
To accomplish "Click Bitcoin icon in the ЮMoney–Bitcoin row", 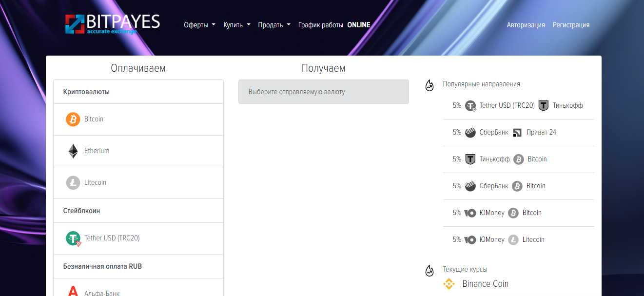I will coord(513,213).
